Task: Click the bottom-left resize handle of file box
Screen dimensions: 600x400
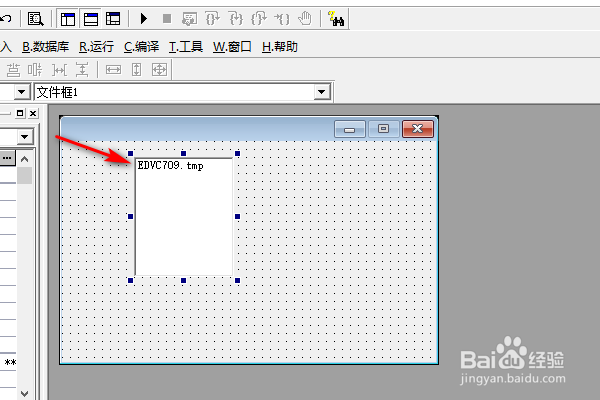Action: click(x=130, y=281)
